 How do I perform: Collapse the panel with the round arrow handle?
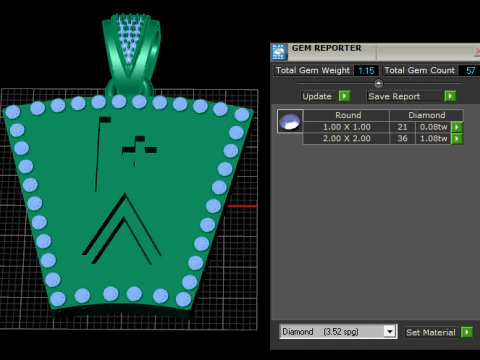pyautogui.click(x=378, y=83)
